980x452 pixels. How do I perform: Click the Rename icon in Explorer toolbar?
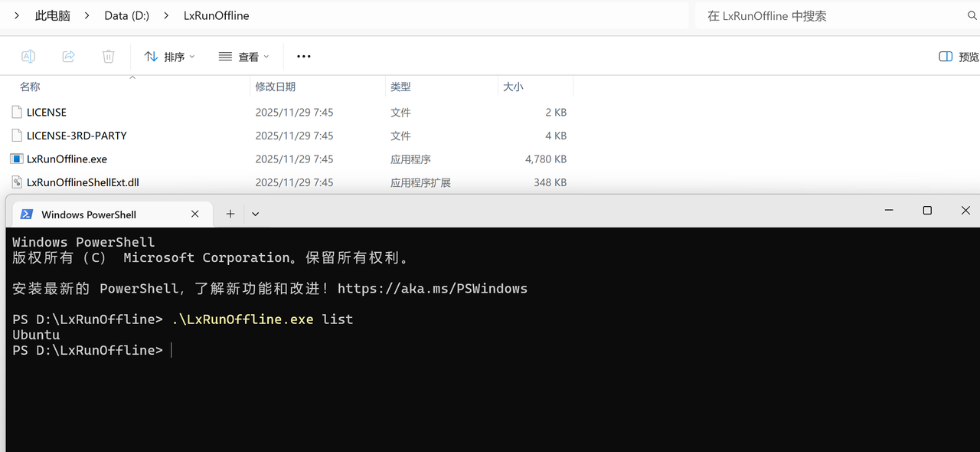point(28,56)
